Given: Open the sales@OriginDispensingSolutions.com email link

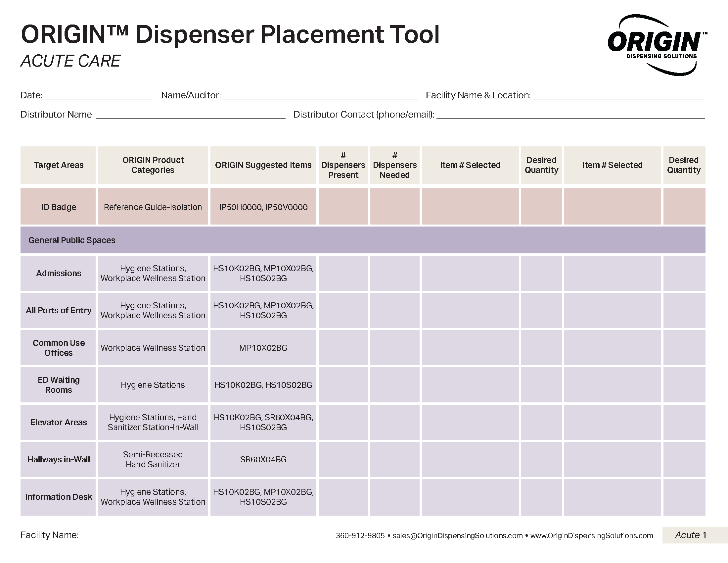Looking at the screenshot, I should tap(457, 536).
